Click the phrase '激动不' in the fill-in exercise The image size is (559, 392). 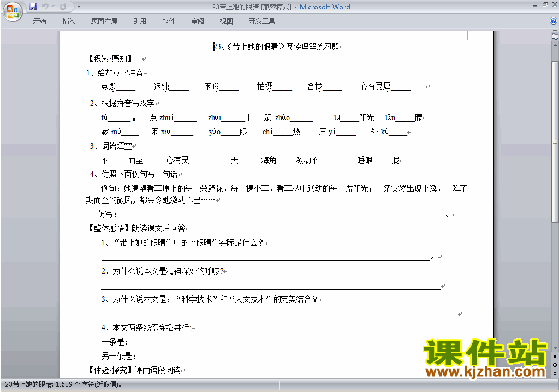tap(307, 160)
